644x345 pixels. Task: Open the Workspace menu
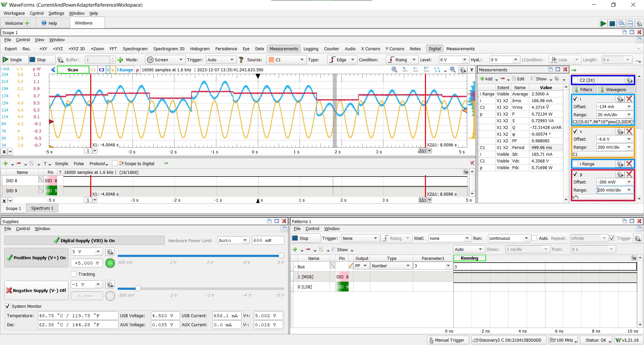click(14, 13)
